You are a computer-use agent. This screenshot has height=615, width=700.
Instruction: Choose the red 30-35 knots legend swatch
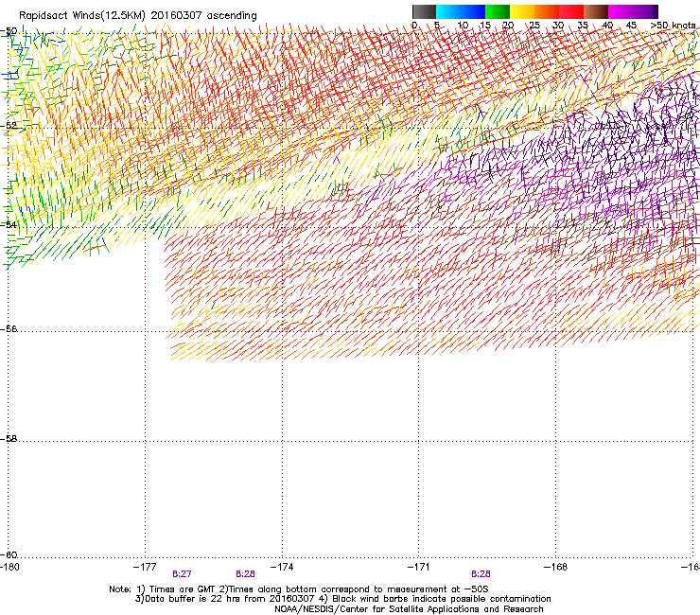571,11
